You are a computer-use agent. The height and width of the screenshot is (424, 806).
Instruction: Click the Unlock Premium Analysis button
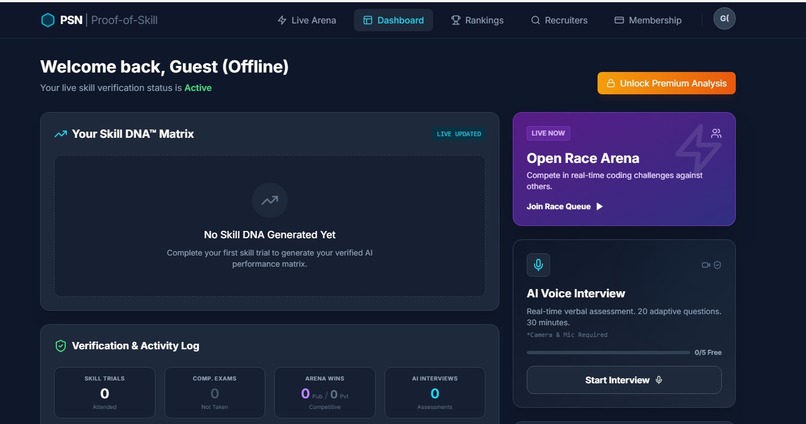click(666, 83)
